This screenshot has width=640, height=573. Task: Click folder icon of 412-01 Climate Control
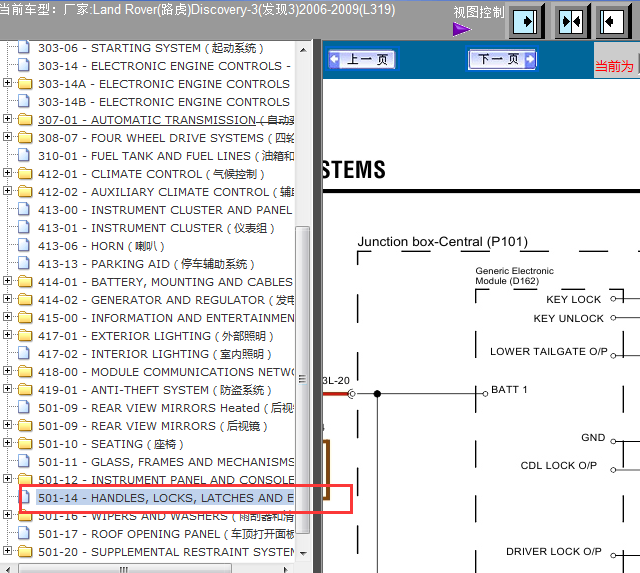point(25,173)
